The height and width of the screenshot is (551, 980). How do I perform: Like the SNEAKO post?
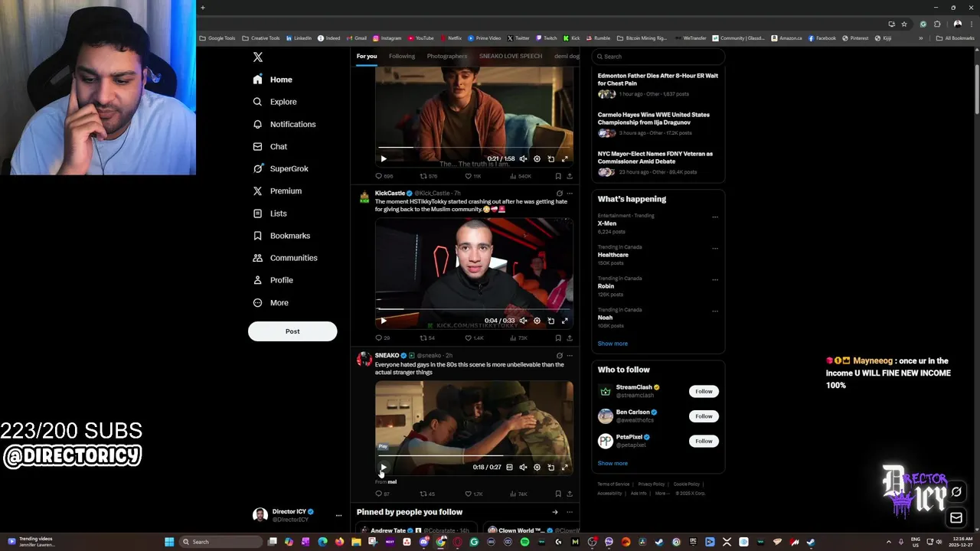475,494
